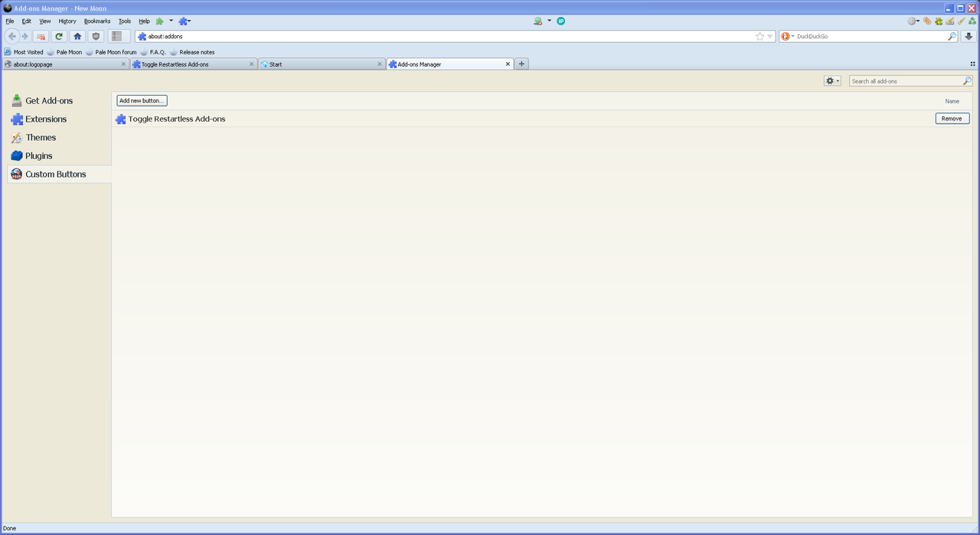Screen dimensions: 980x535
Task: Remove the Toggle Restartless Add-ons button
Action: point(952,119)
